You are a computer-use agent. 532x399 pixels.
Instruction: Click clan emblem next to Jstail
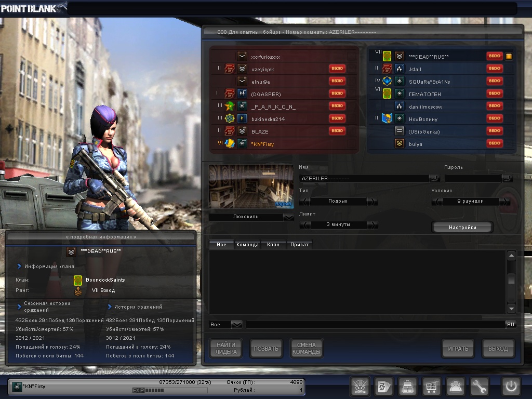point(387,69)
